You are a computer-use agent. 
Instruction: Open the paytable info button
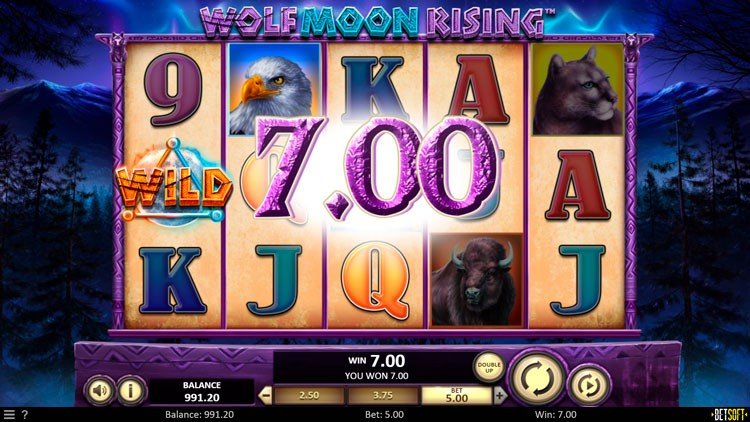pyautogui.click(x=131, y=391)
